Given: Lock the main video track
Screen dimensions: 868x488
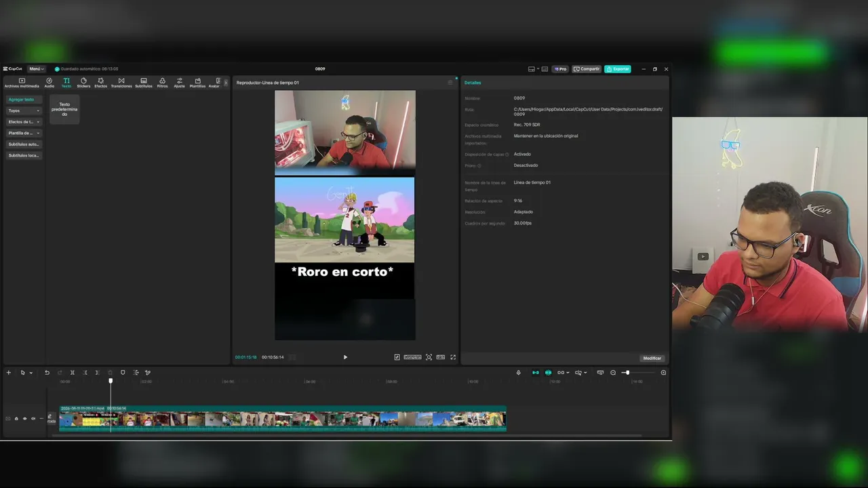Looking at the screenshot, I should (x=16, y=418).
